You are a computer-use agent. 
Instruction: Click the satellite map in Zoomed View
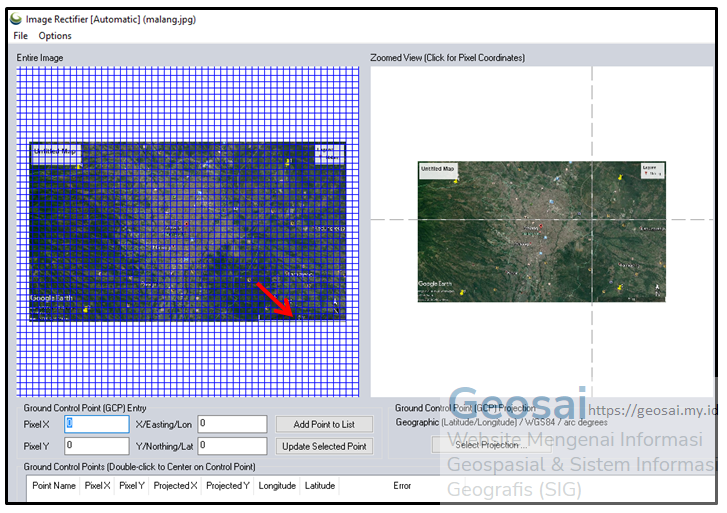click(x=542, y=231)
